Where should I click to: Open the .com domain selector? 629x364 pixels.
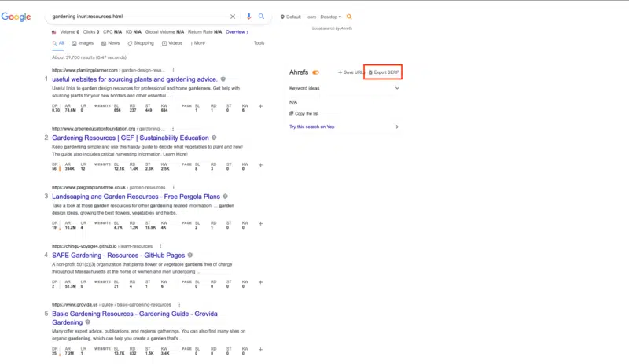click(311, 17)
